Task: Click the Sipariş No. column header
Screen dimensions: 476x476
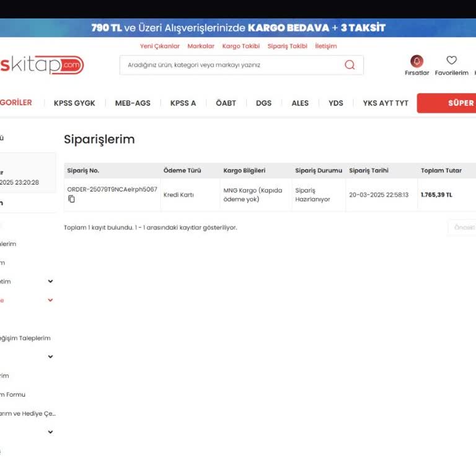Action: click(x=83, y=170)
